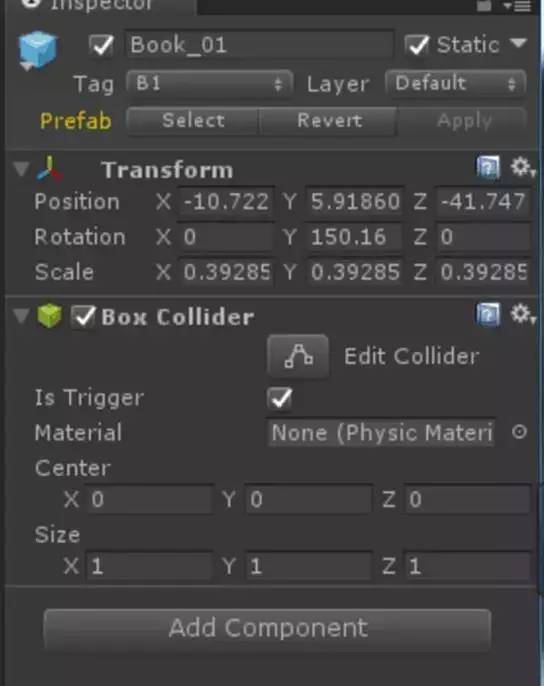The image size is (544, 686).
Task: Click the Center Y field
Action: coord(309,499)
